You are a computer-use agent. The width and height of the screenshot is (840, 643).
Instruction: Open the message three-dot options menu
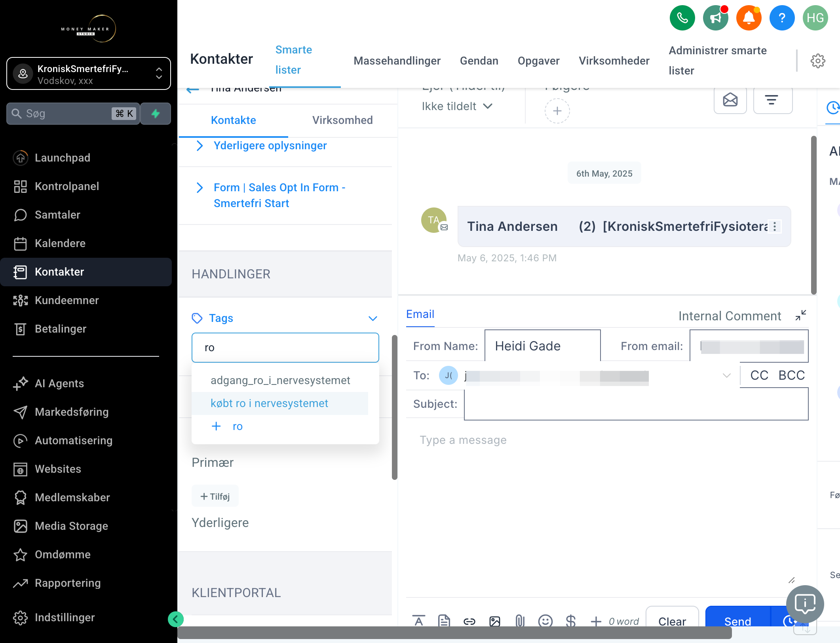pyautogui.click(x=775, y=226)
